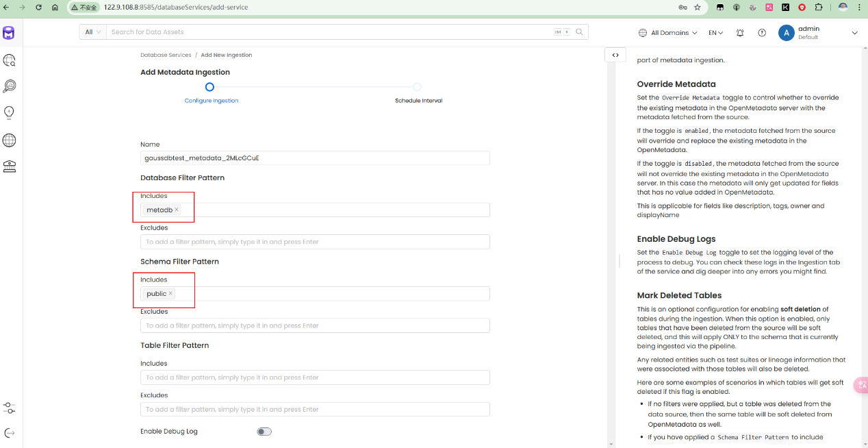The height and width of the screenshot is (448, 868).
Task: Click the Table Filter Pattern Includes field
Action: (315, 377)
